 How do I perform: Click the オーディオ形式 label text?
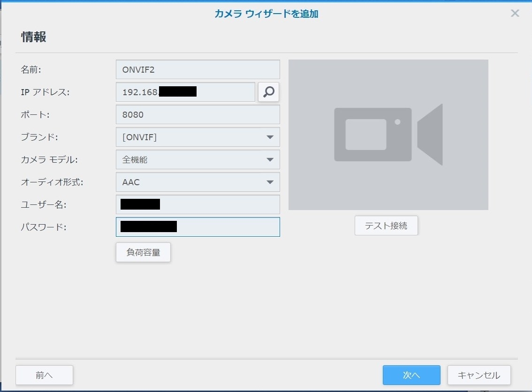[x=52, y=182]
